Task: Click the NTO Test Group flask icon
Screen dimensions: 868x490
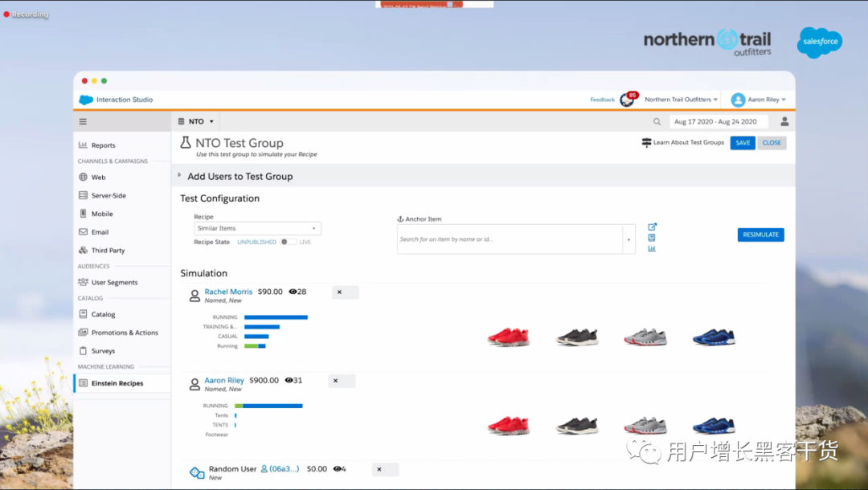Action: (186, 143)
